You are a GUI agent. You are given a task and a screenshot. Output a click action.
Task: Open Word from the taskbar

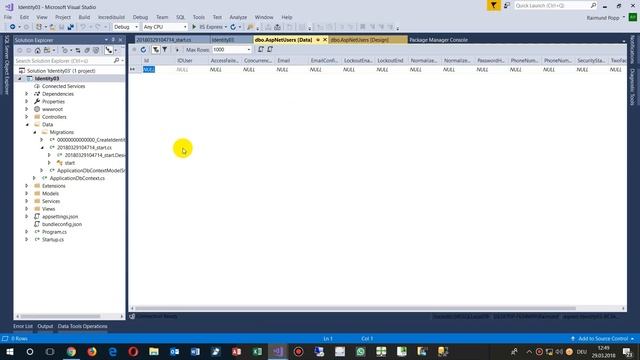tap(195, 351)
